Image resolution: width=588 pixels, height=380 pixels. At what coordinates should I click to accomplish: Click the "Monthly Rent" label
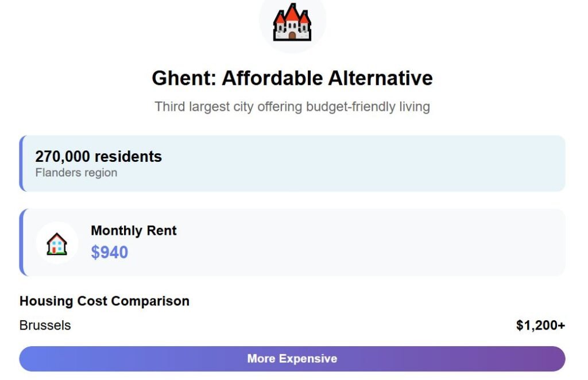133,231
